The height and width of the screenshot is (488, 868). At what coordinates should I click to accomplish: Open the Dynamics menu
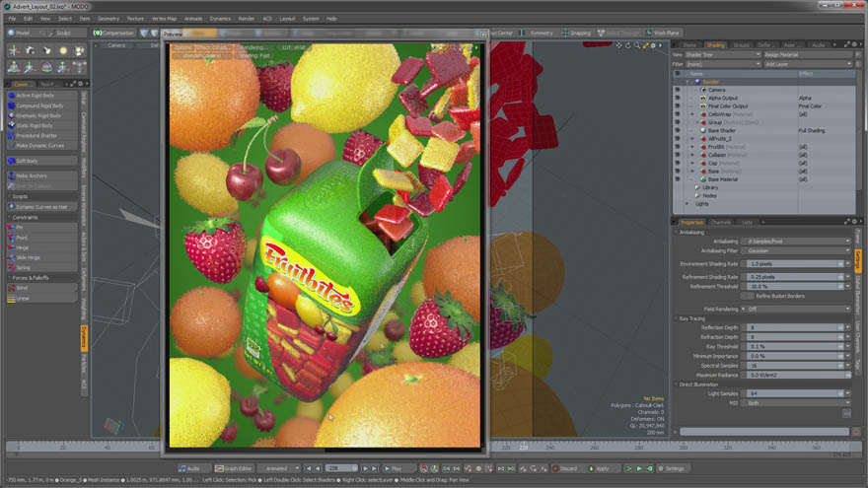(220, 19)
